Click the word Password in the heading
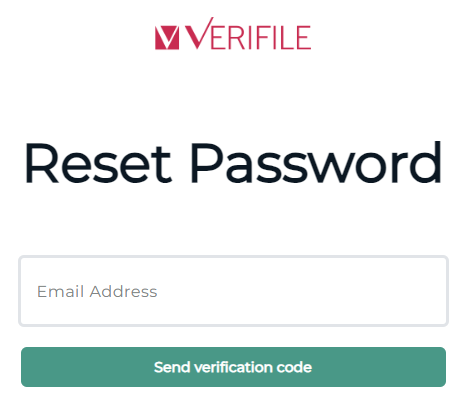Viewport: 465px width, 409px height. [x=316, y=163]
